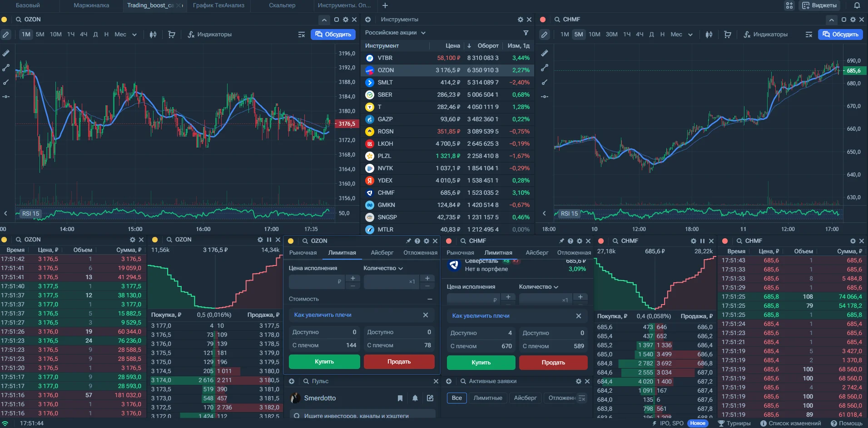The width and height of the screenshot is (868, 428).
Task: Select the Все filter in Активные заявки
Action: pyautogui.click(x=457, y=398)
